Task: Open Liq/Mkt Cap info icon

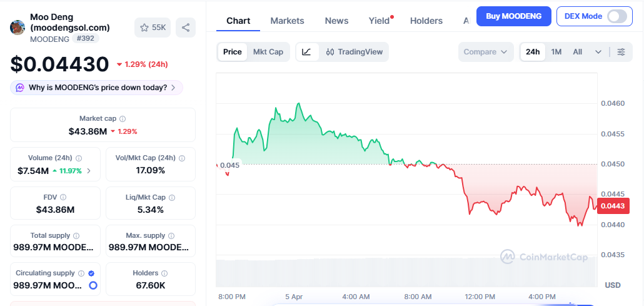Action: (x=172, y=197)
